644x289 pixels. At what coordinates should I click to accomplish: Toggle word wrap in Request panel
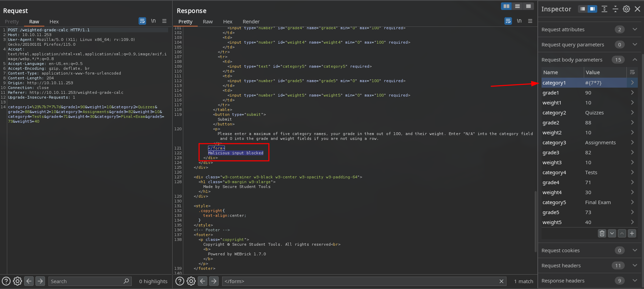click(x=142, y=21)
